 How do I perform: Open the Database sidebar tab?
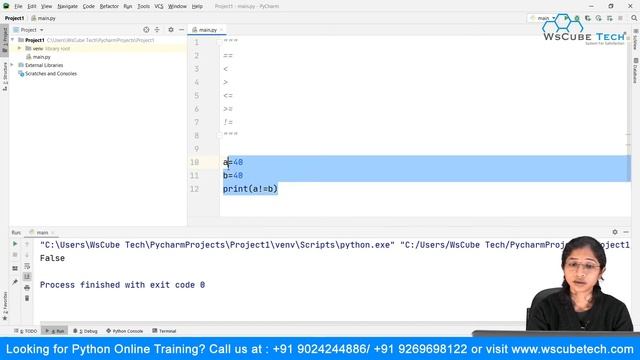point(636,71)
